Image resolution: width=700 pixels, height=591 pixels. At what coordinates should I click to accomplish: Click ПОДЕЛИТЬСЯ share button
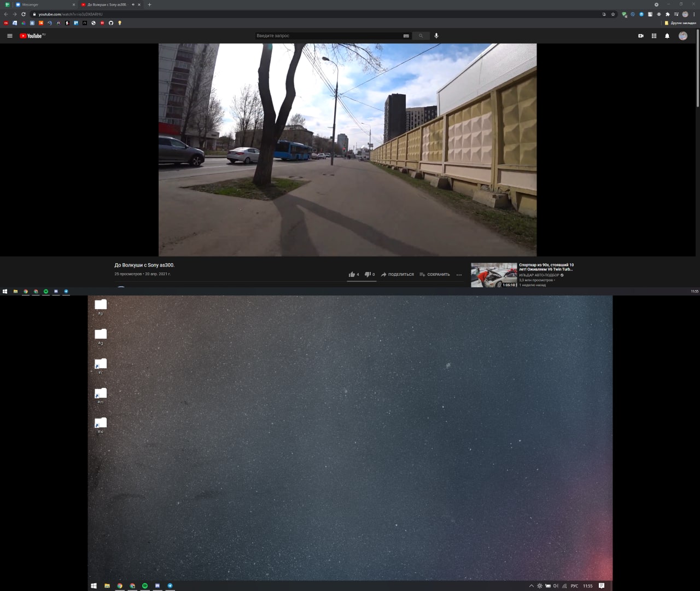398,274
